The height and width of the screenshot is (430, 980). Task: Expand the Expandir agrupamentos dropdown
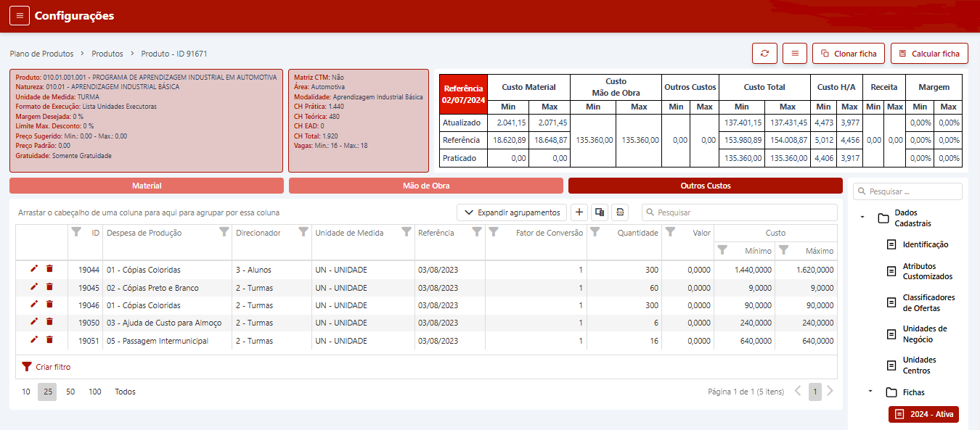tap(512, 212)
